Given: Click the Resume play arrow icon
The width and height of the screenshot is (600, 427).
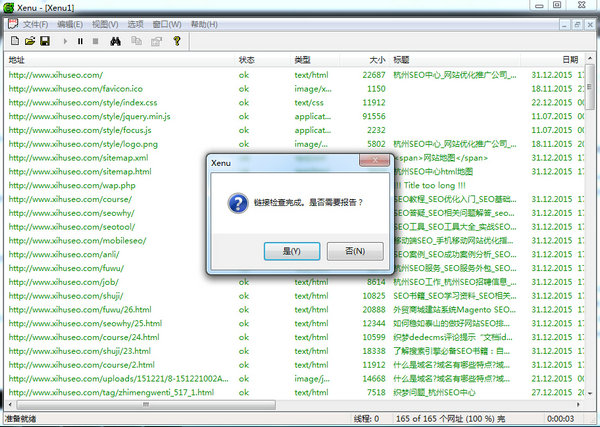Looking at the screenshot, I should tap(65, 41).
